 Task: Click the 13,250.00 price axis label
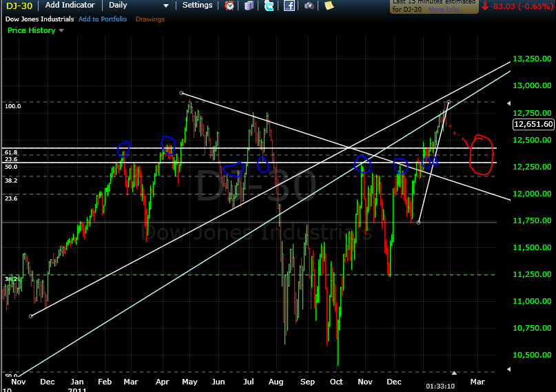(532, 59)
